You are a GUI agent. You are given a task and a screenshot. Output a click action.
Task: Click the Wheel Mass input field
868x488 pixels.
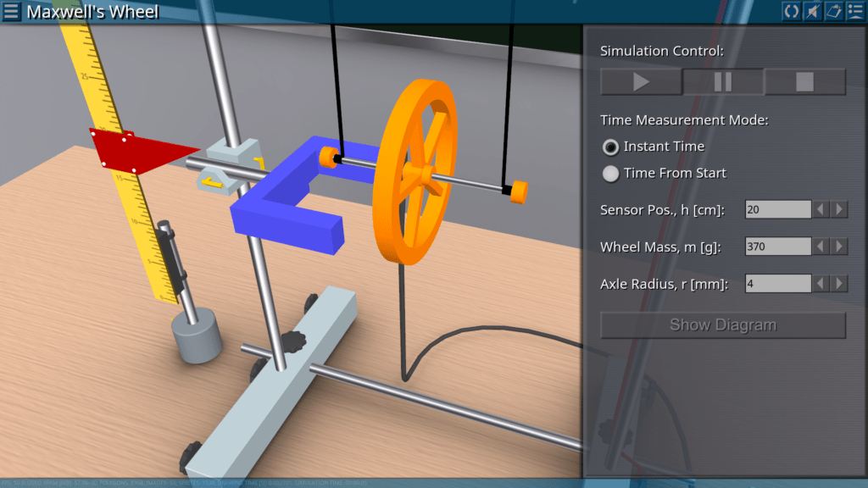point(777,247)
